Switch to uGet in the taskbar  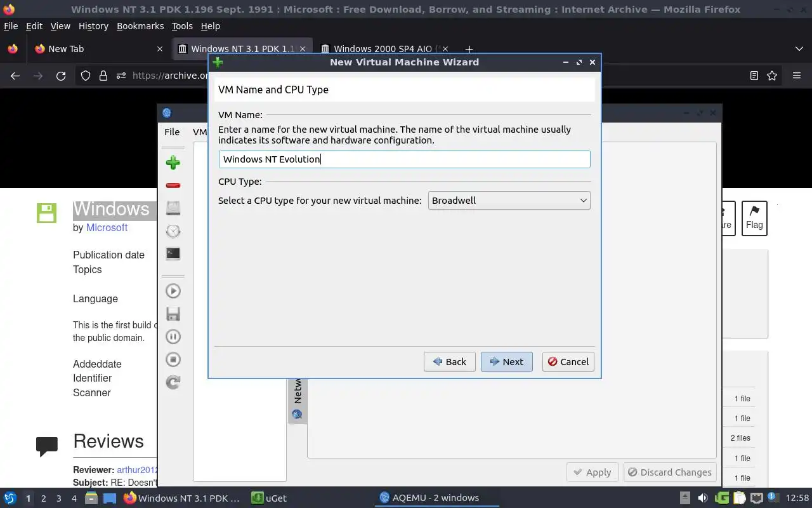coord(269,498)
